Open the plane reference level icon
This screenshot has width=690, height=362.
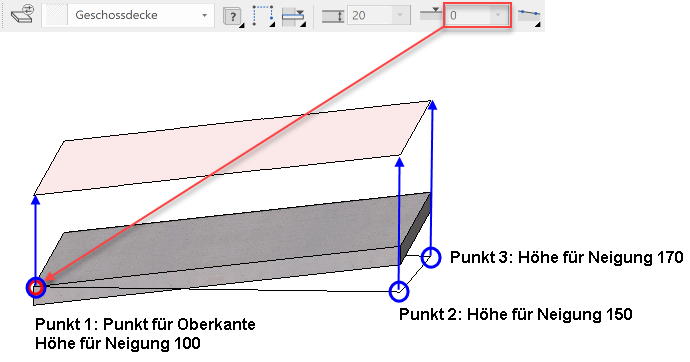point(294,17)
